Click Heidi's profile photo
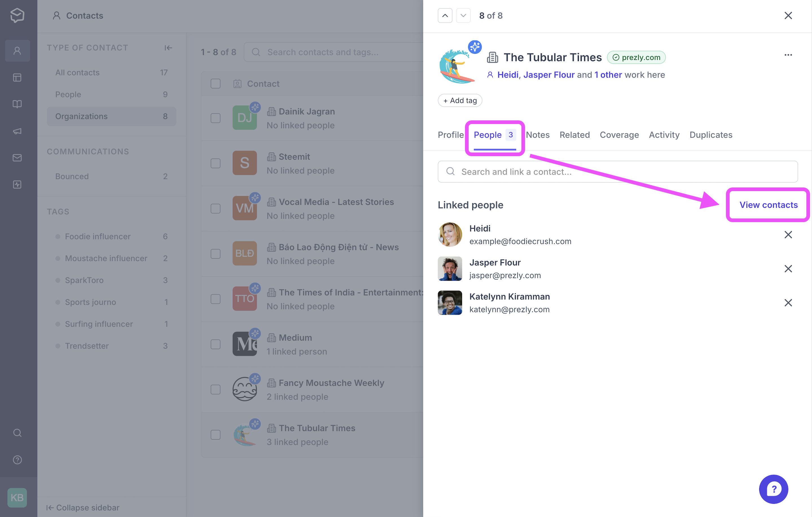Viewport: 812px width, 517px height. [450, 235]
